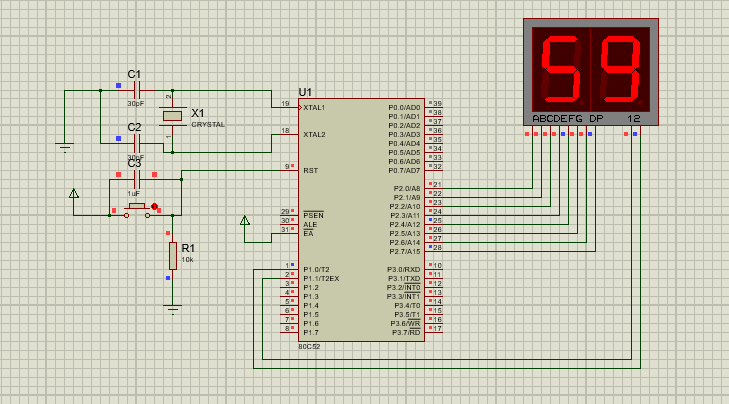Click the DP pin label on display
The height and width of the screenshot is (404, 729).
pos(596,119)
